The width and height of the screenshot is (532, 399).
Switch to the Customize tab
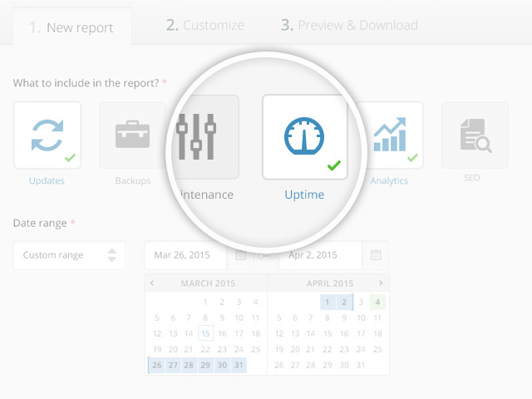(205, 25)
